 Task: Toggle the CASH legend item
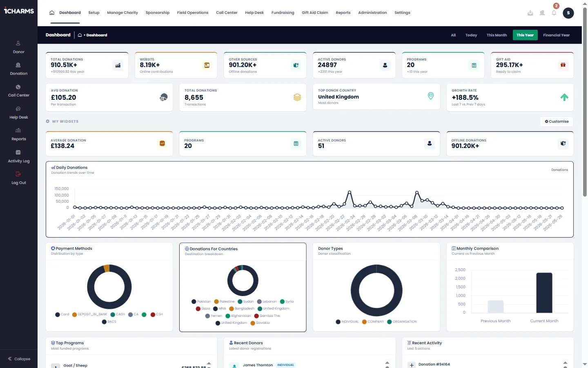pyautogui.click(x=118, y=314)
